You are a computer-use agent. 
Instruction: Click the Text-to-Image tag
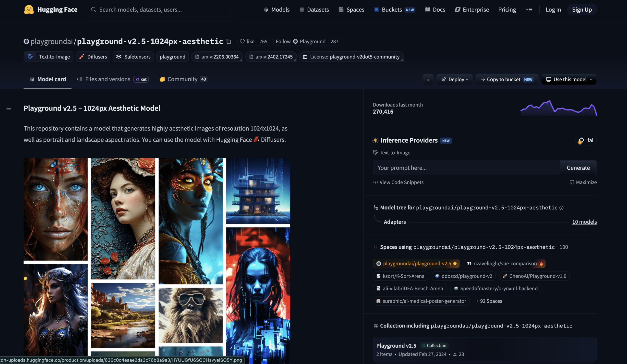click(48, 57)
